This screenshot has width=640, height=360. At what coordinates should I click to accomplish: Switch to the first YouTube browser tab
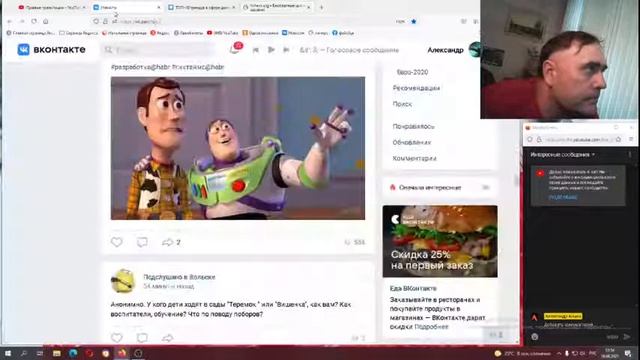click(51, 7)
